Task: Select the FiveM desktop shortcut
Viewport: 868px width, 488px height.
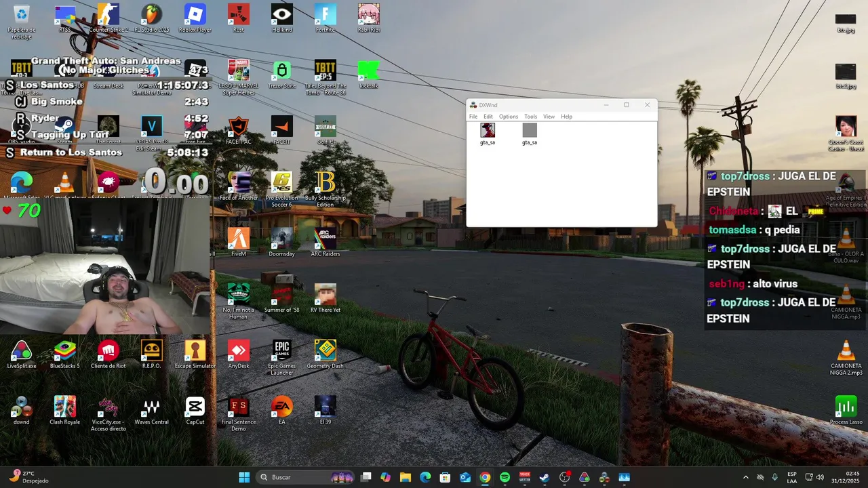Action: (239, 243)
